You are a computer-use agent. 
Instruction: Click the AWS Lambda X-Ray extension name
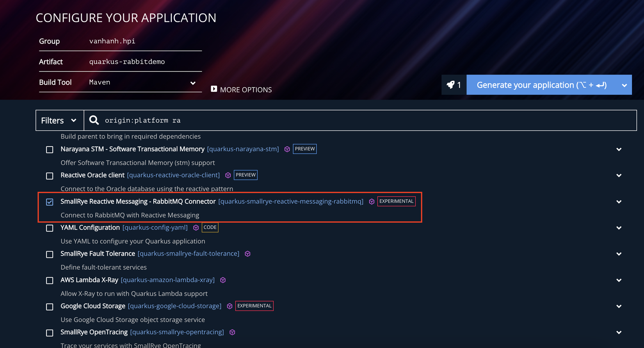[89, 280]
